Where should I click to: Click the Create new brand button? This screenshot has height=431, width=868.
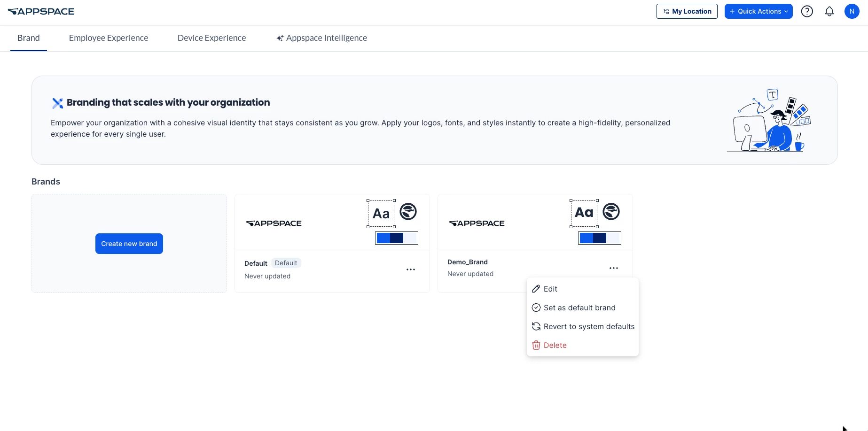[129, 244]
